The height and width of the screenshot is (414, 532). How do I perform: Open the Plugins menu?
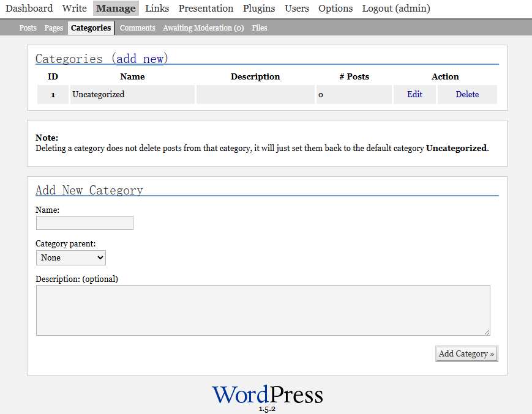(x=259, y=8)
